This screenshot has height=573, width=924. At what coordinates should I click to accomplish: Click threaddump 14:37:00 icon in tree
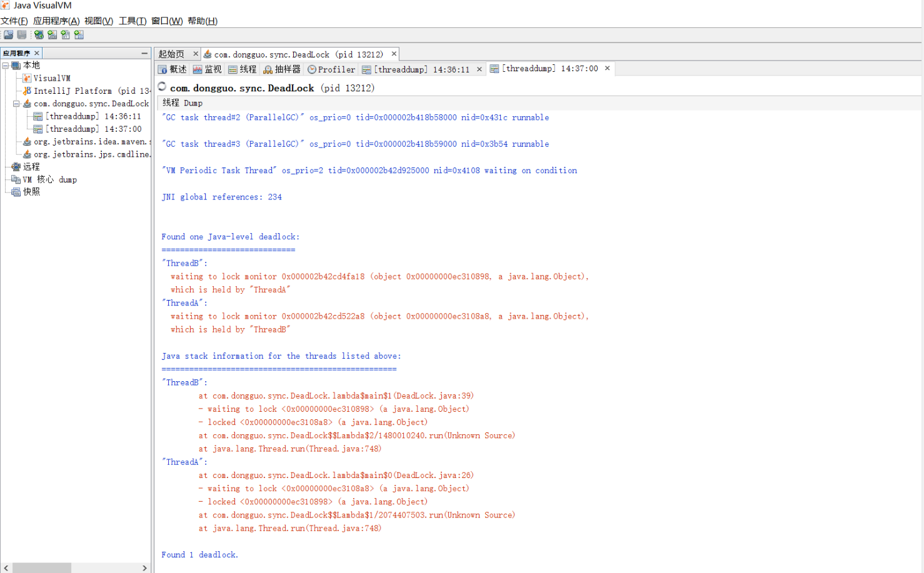coord(38,129)
